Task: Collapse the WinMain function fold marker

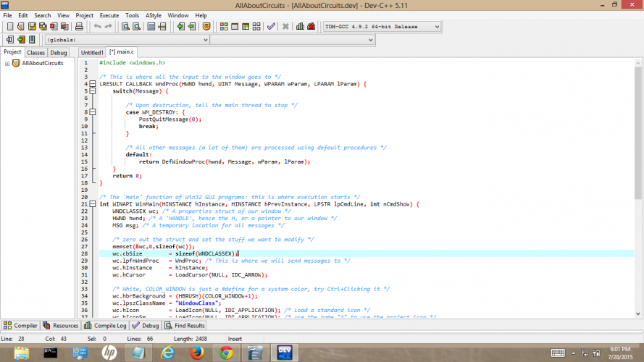Action: point(93,204)
